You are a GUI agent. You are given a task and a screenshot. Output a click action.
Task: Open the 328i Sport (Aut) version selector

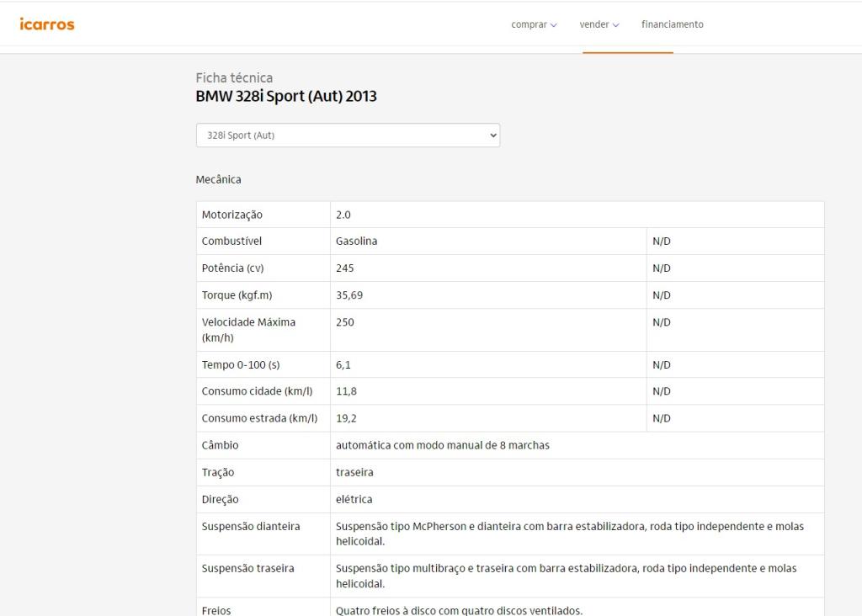point(348,135)
